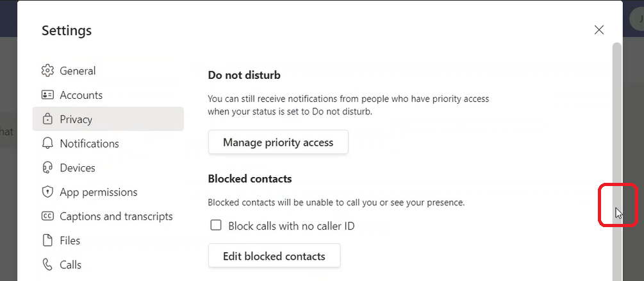Click the CC icon beside Captions and transcripts

(x=47, y=216)
